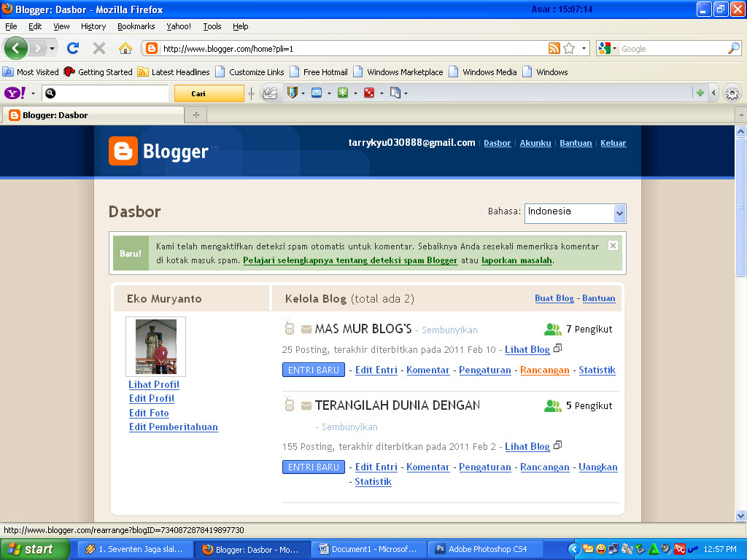Open the Keluar sign-out link
The height and width of the screenshot is (560, 747).
click(613, 143)
